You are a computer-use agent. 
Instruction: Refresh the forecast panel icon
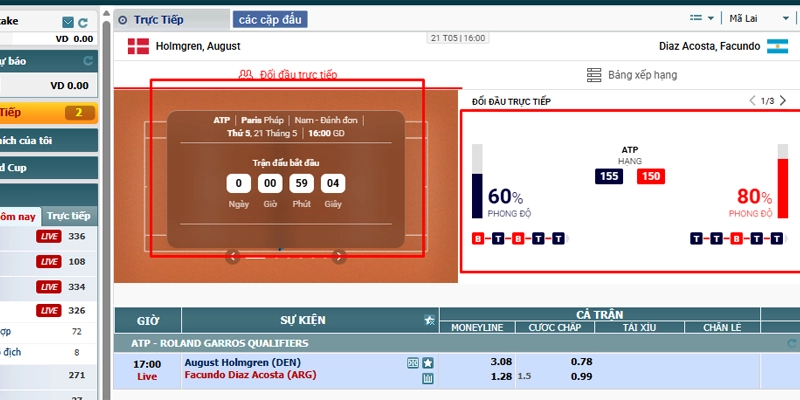point(88,61)
